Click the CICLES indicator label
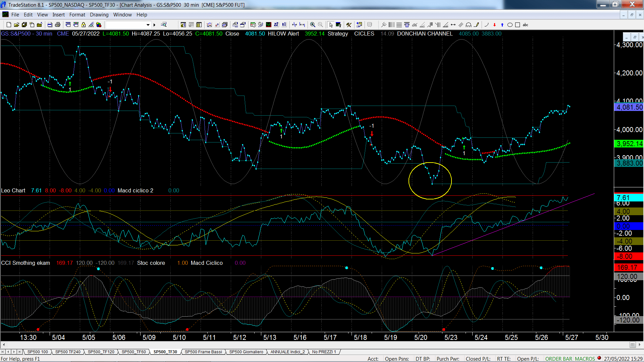This screenshot has height=362, width=644. 364,34
